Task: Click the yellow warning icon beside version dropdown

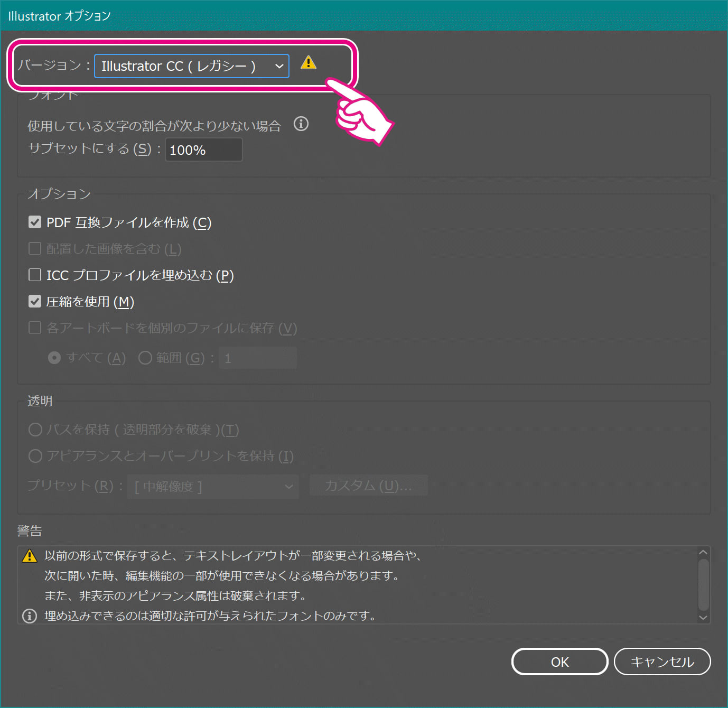Action: [309, 63]
